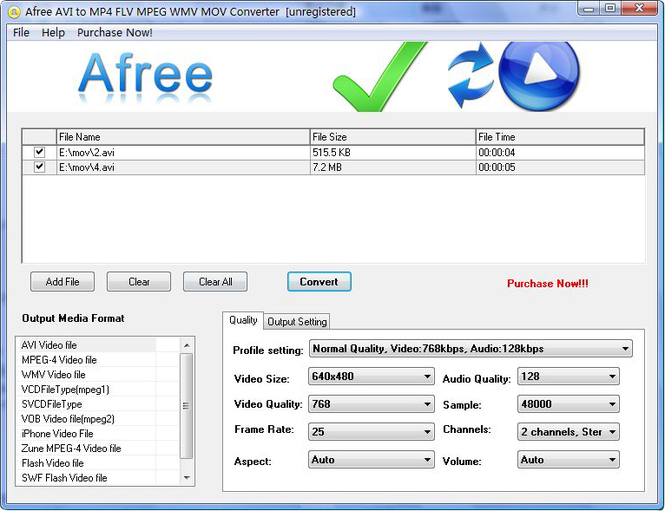
Task: Open the Volume dropdown
Action: (568, 460)
